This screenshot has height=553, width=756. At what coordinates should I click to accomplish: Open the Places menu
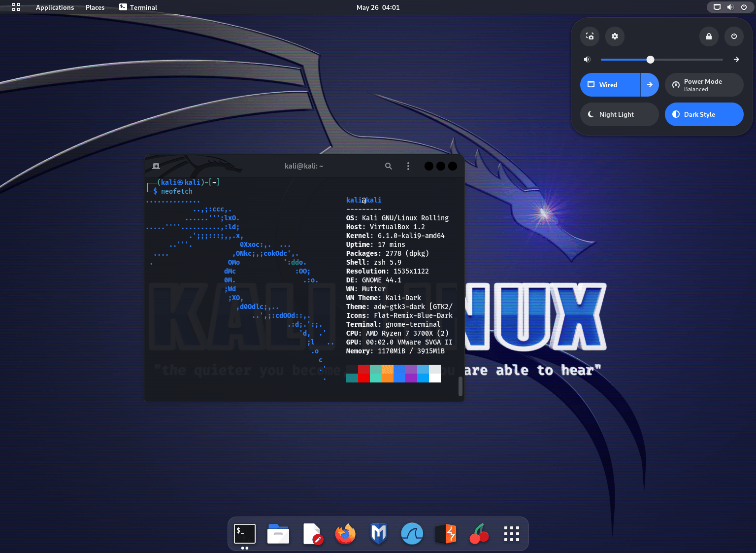click(x=95, y=7)
